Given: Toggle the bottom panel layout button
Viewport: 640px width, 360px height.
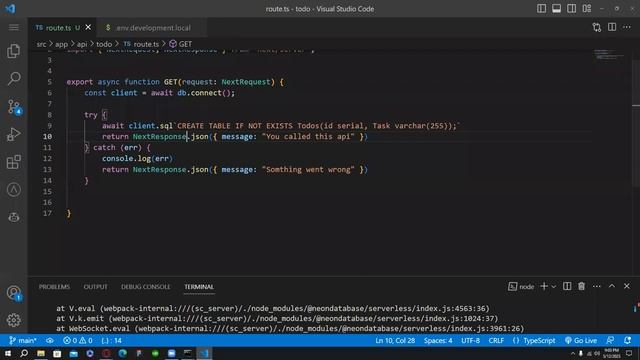Looking at the screenshot, I should 556,9.
